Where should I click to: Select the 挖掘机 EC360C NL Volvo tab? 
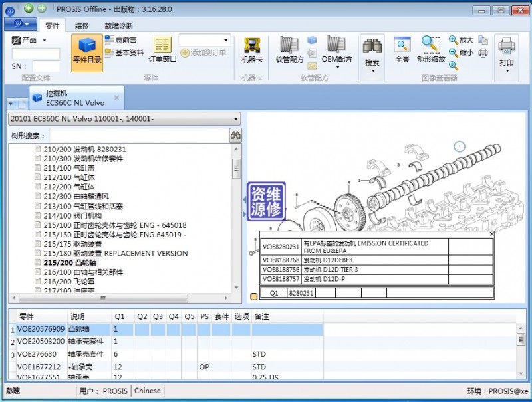tap(75, 98)
